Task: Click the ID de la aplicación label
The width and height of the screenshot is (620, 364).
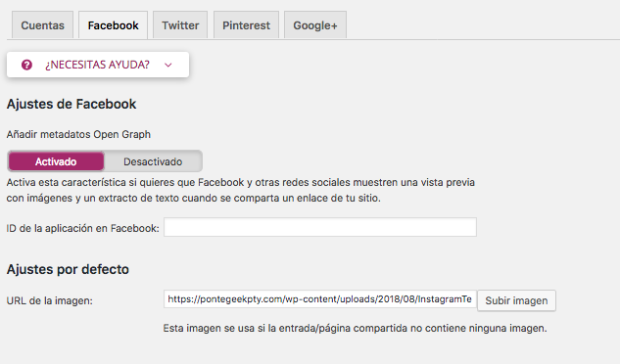Action: pos(82,228)
